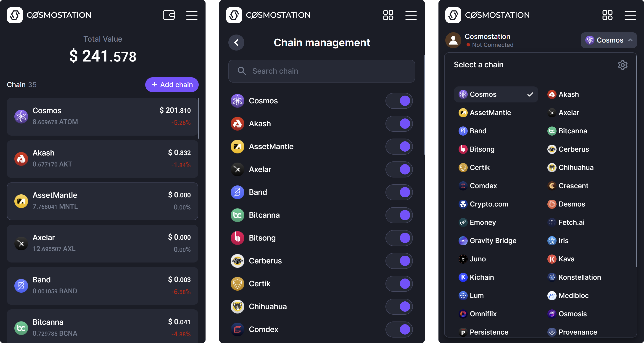Click the dashboard grid icon in Chain management panel
This screenshot has height=343, width=644.
coord(388,15)
